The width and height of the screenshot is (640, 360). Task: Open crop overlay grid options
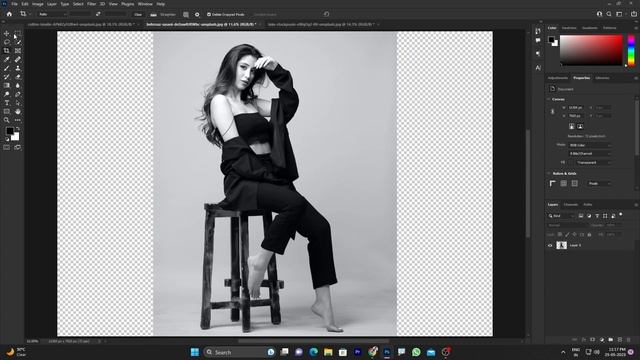coord(186,14)
